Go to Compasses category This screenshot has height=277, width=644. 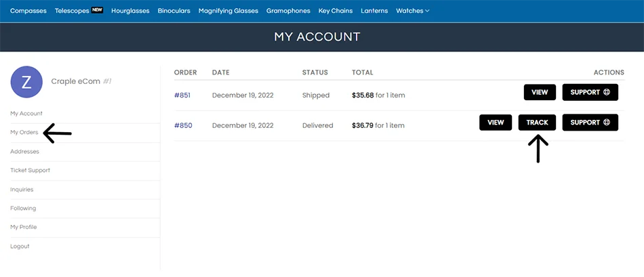pyautogui.click(x=28, y=11)
